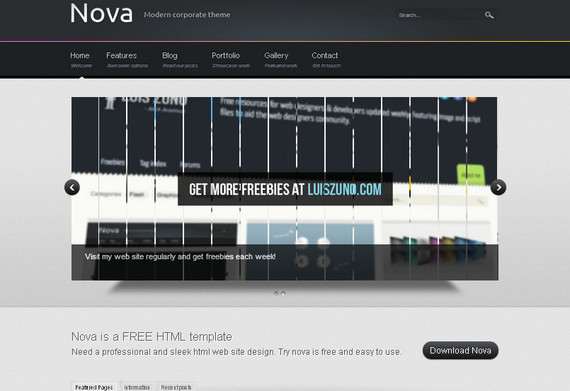Viewport: 570px width, 391px height.
Task: Focus the Search input field
Action: 439,15
